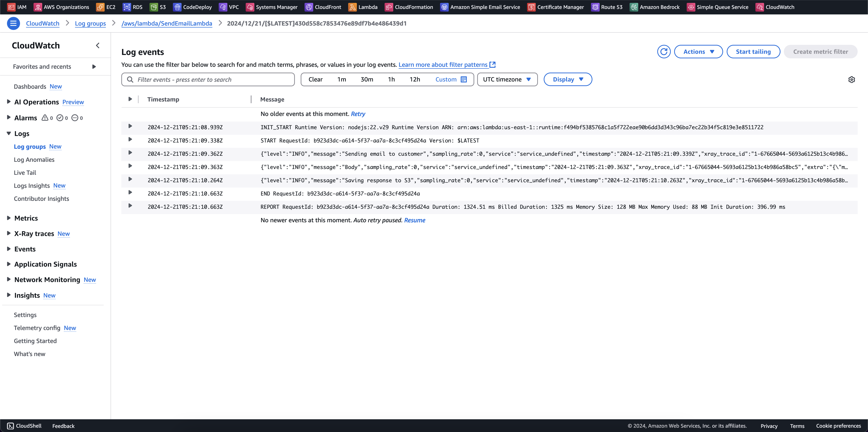868x432 pixels.
Task: Open the Custom time range calendar icon
Action: click(x=464, y=80)
